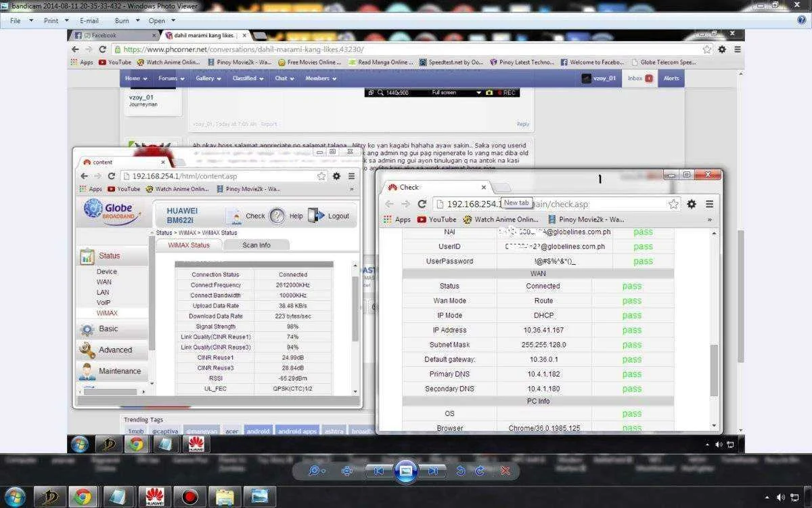Image resolution: width=812 pixels, height=508 pixels.
Task: Select VoIP in router sidebar
Action: [x=104, y=303]
